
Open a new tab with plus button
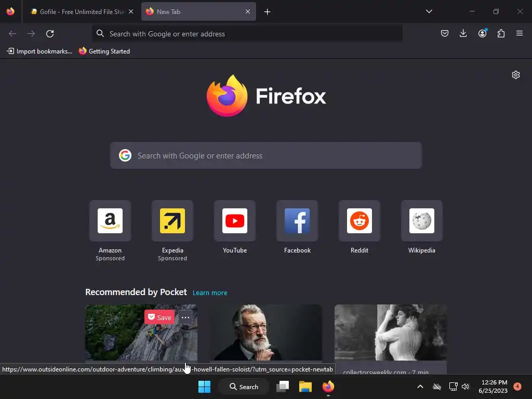268,12
